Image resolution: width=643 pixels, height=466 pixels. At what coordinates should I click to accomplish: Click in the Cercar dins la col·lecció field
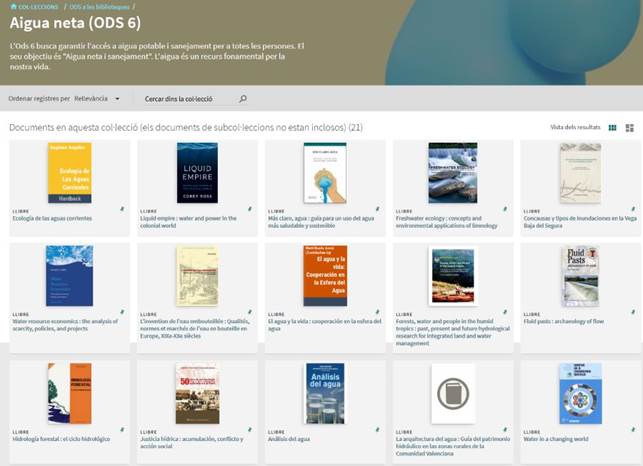pos(190,99)
